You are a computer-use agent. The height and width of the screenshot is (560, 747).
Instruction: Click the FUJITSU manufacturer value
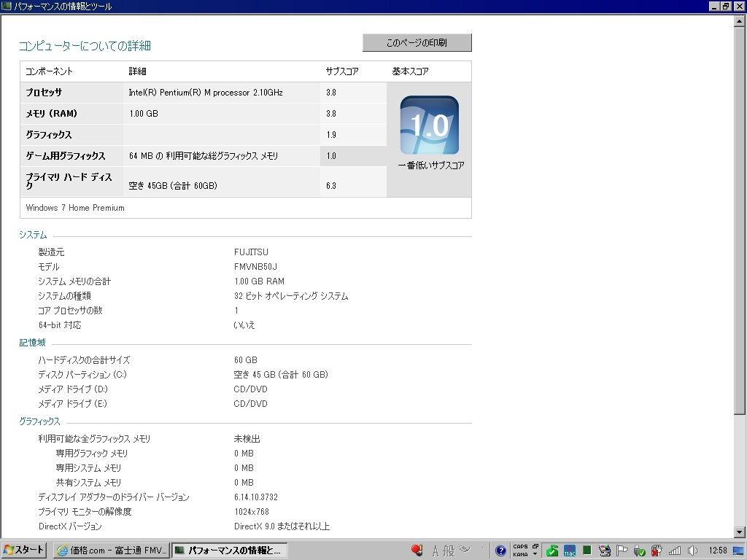[251, 252]
